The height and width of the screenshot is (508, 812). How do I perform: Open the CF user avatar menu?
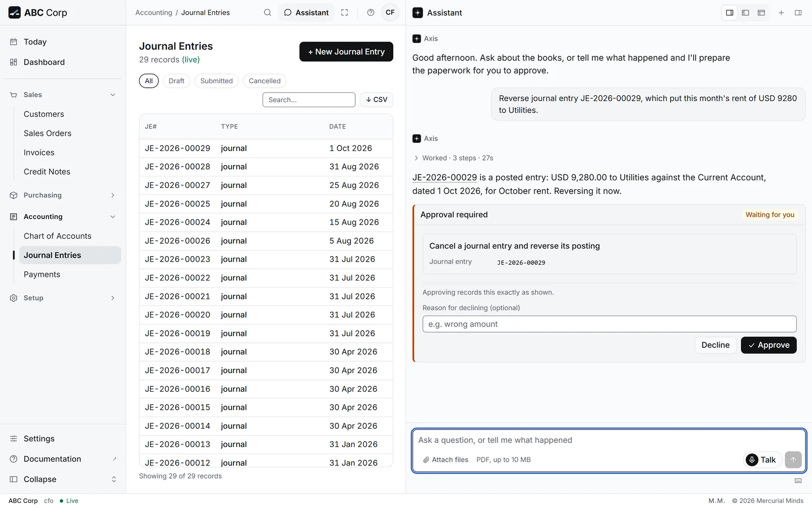(390, 13)
